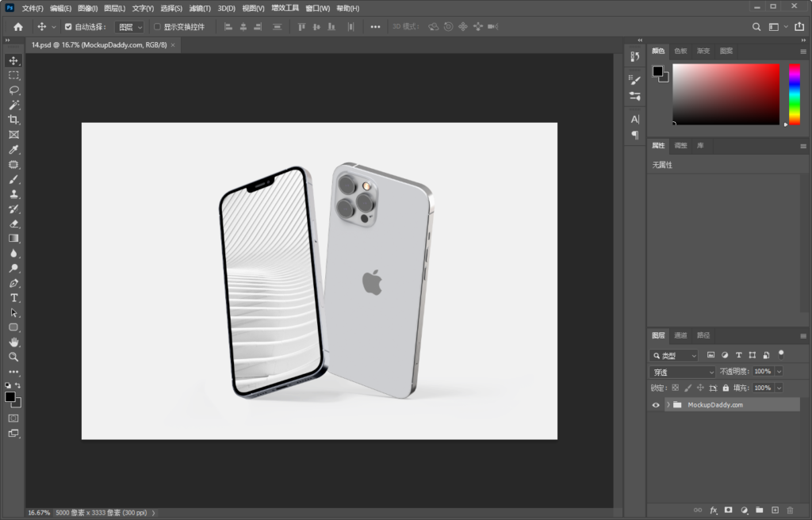Image resolution: width=812 pixels, height=520 pixels.
Task: Switch to the Channels tab
Action: click(680, 335)
